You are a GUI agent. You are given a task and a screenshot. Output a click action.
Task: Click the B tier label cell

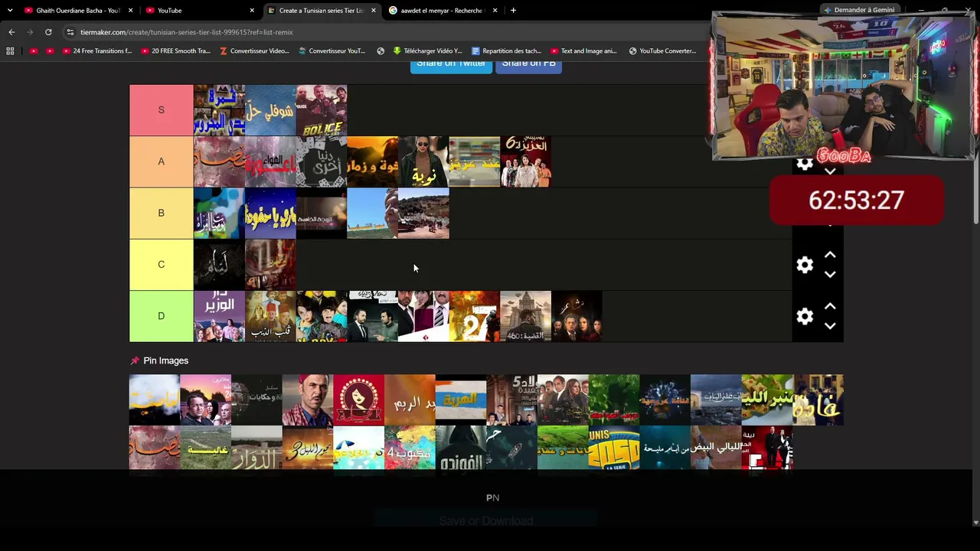(161, 213)
